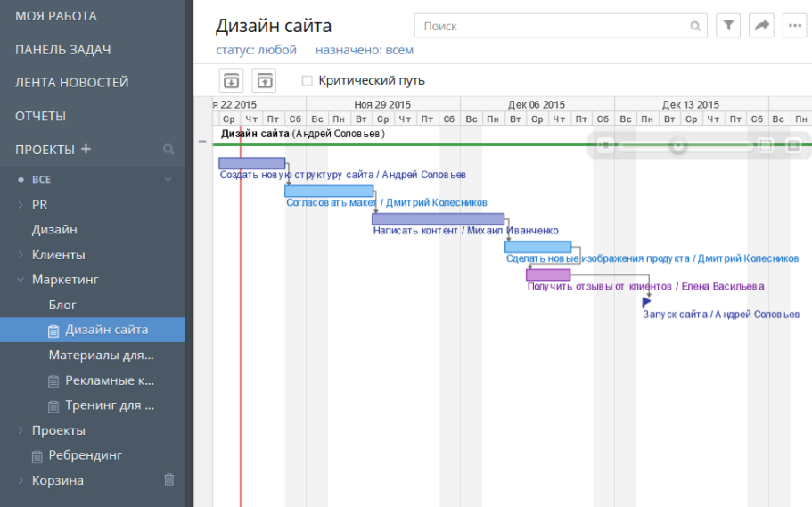Click the Дизайн сайта (Андрей Соловьев) Gantt row title
This screenshot has width=812, height=507.
[x=303, y=135]
